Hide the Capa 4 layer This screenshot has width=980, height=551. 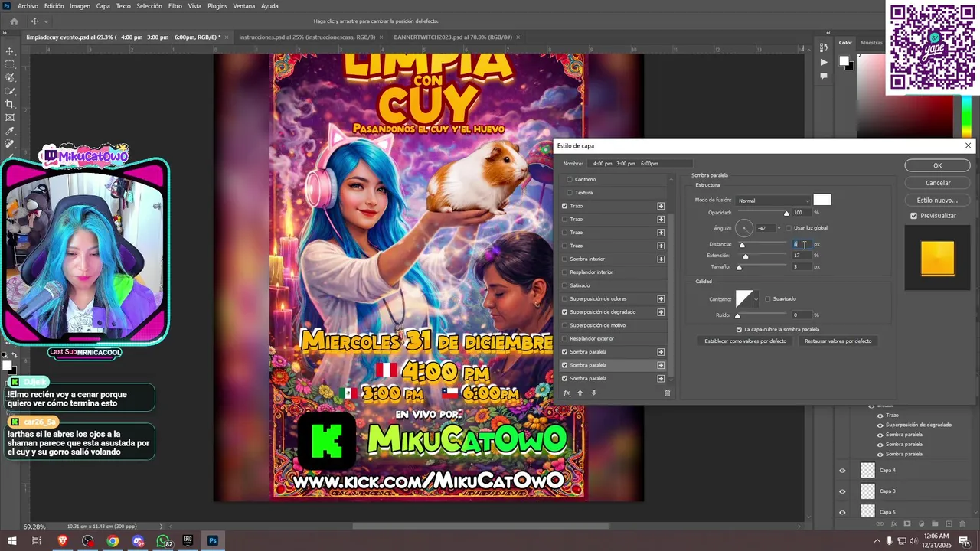click(x=842, y=471)
